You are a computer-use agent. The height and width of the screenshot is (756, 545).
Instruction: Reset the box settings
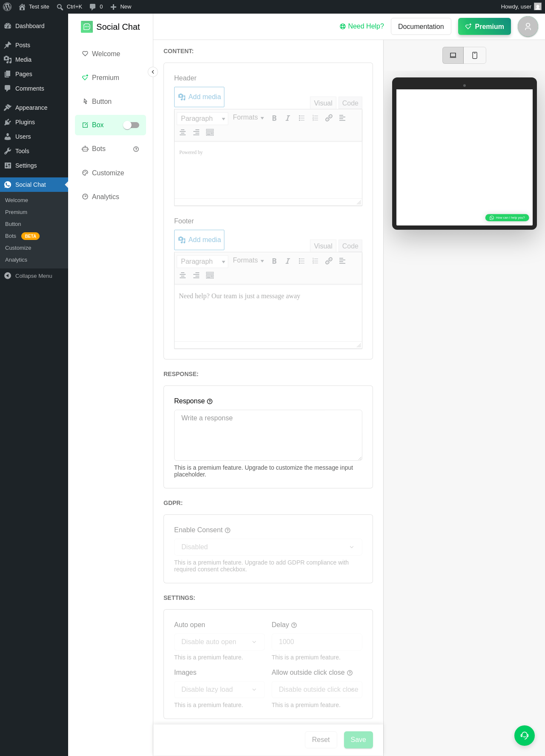[321, 740]
